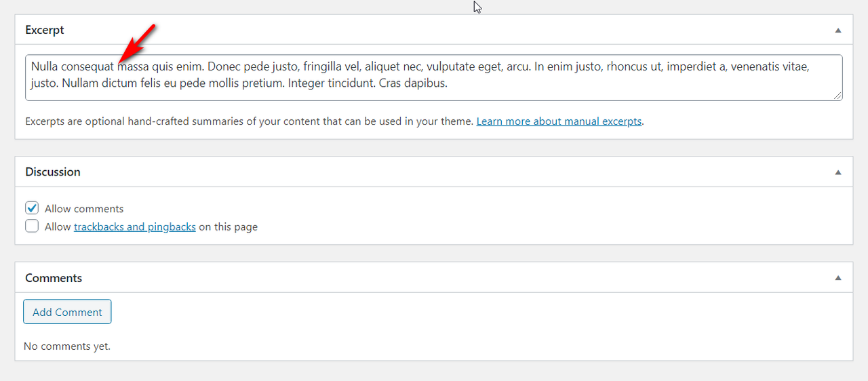Open Learn more about manual excerpts link

click(559, 121)
